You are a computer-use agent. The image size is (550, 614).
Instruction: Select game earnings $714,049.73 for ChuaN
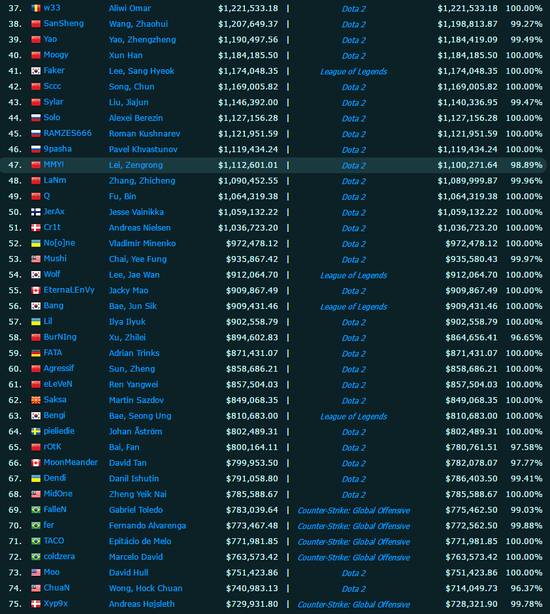[x=471, y=588]
